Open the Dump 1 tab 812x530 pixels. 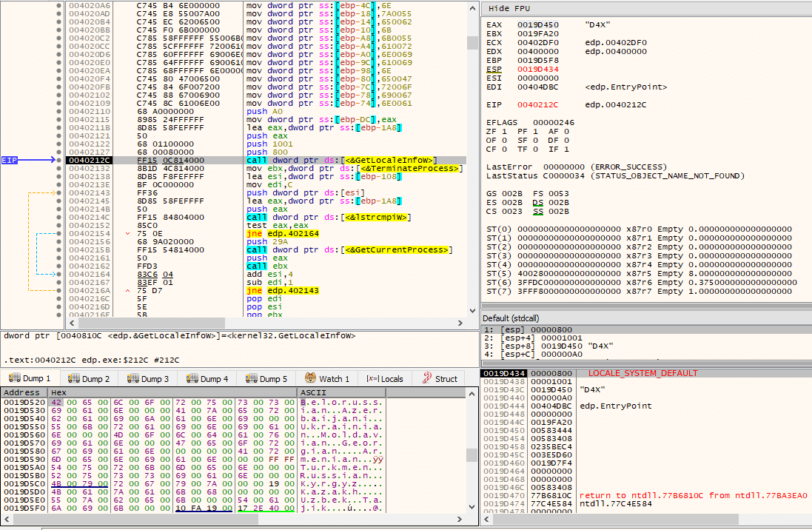(30, 379)
